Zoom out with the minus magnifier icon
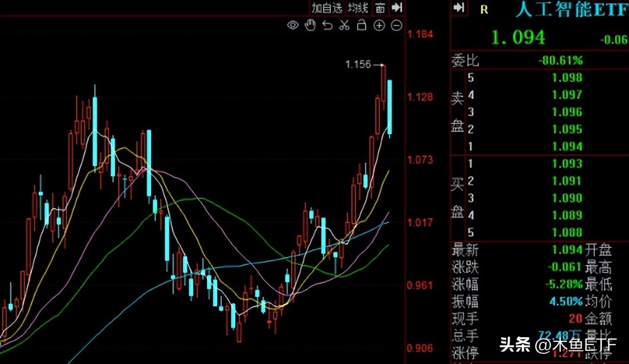The height and width of the screenshot is (364, 629). click(396, 26)
